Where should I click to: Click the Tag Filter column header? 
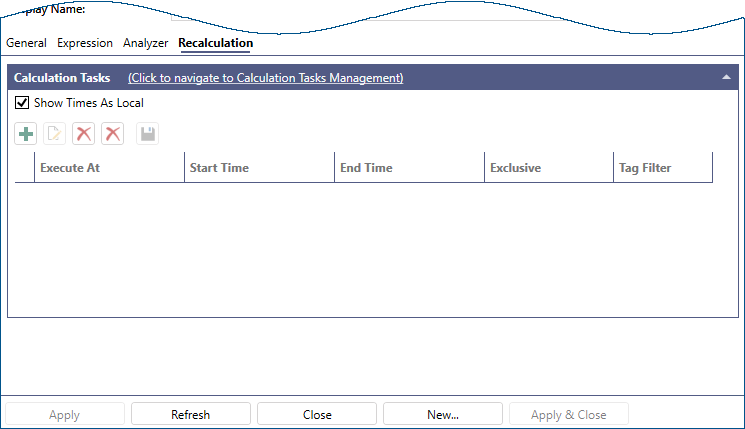(x=662, y=168)
